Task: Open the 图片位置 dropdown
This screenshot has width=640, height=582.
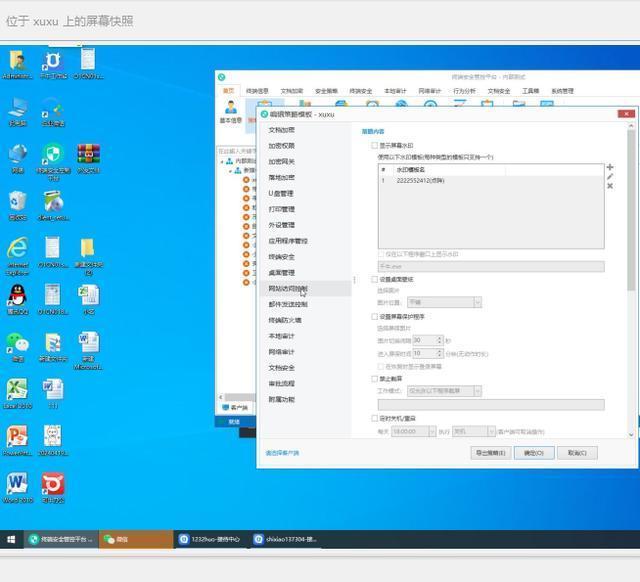Action: pyautogui.click(x=444, y=302)
